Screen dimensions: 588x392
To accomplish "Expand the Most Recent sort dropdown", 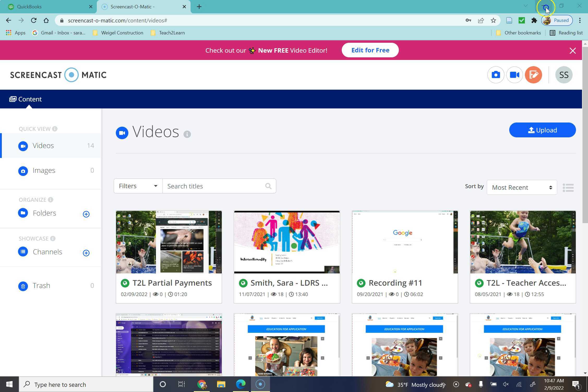I will tap(522, 187).
